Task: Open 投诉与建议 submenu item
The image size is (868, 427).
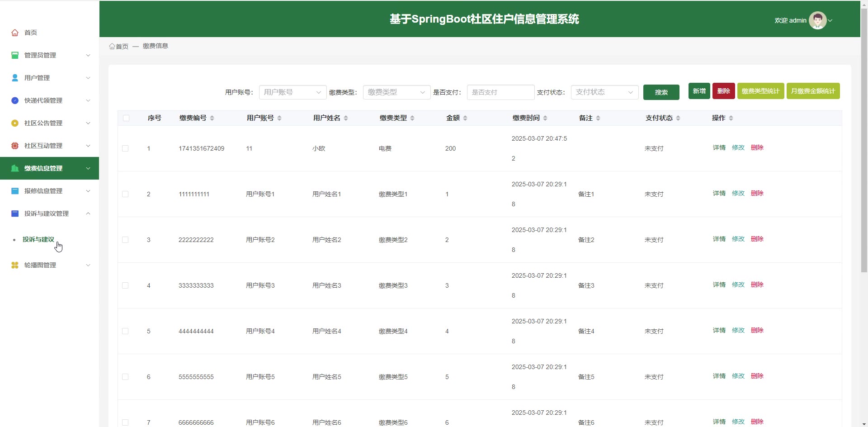Action: click(x=38, y=239)
